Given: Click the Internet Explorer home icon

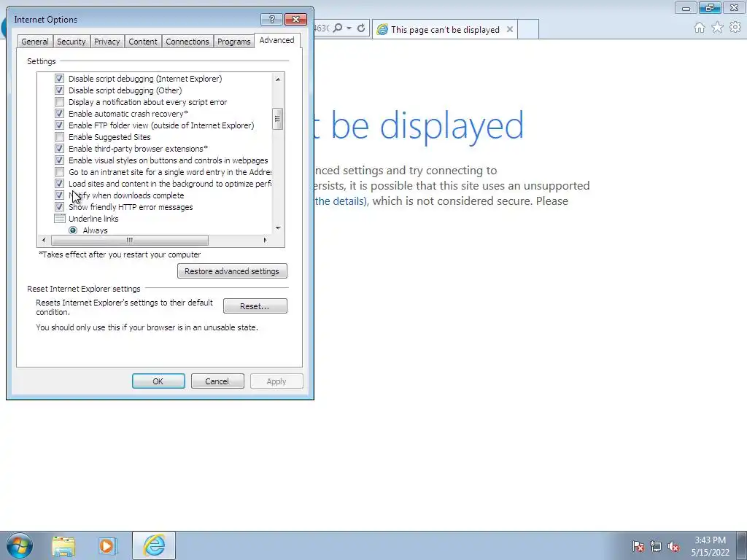Looking at the screenshot, I should (x=700, y=28).
